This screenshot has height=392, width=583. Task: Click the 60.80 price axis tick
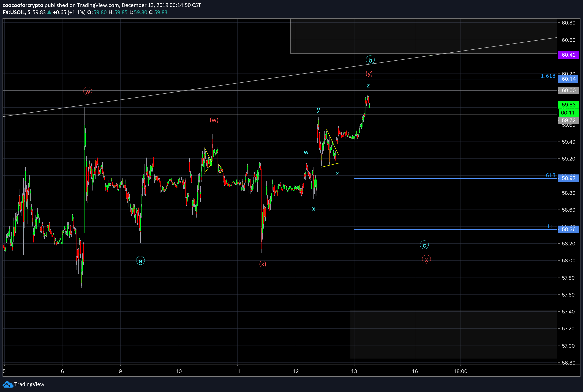[568, 23]
